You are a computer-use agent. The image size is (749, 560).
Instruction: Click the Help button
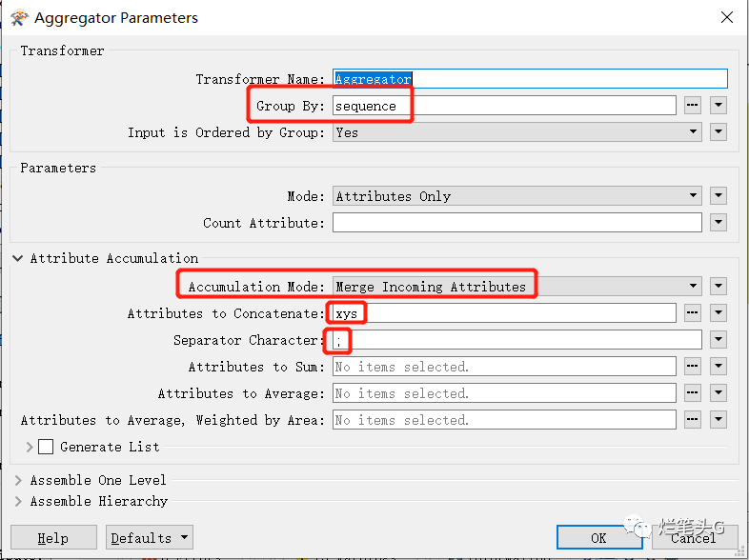point(53,537)
